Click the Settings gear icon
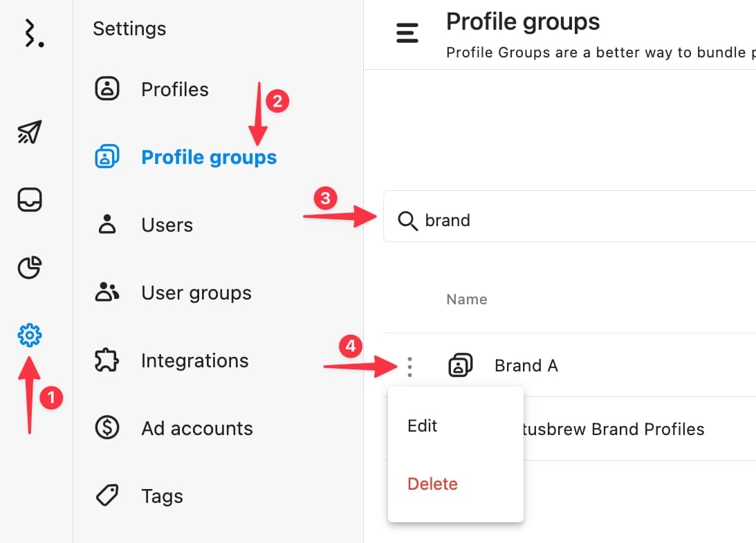The width and height of the screenshot is (756, 543). 30,336
